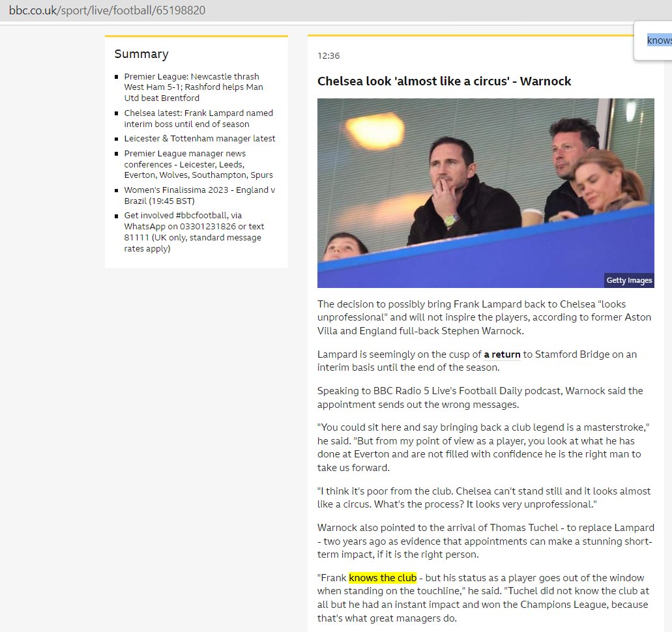Click the "Summary" heading

(141, 54)
